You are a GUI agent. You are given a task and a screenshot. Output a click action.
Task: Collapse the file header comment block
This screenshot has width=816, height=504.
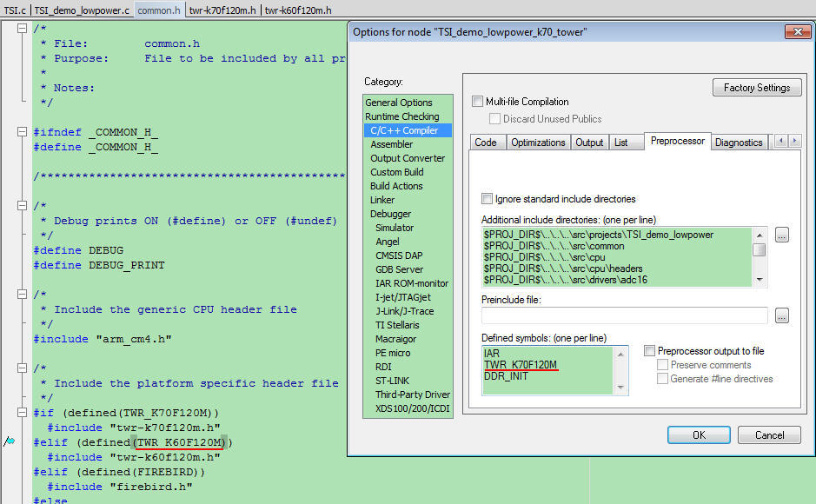(22, 29)
